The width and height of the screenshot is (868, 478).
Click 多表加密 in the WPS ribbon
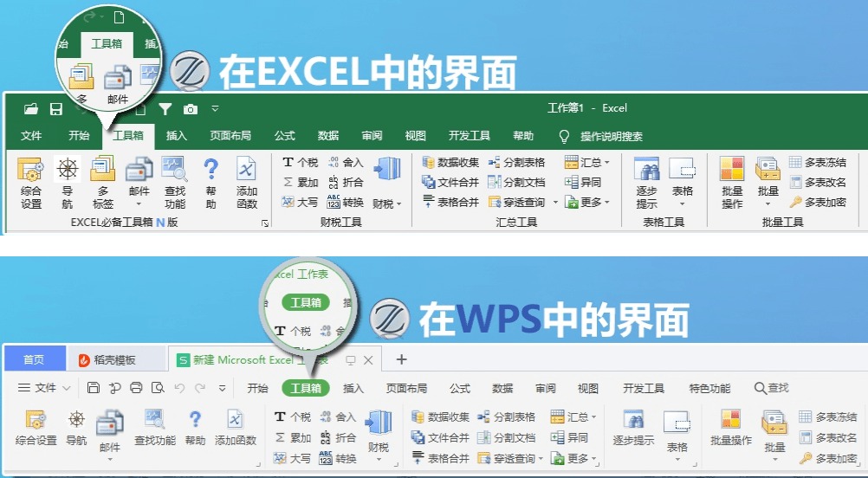[828, 458]
